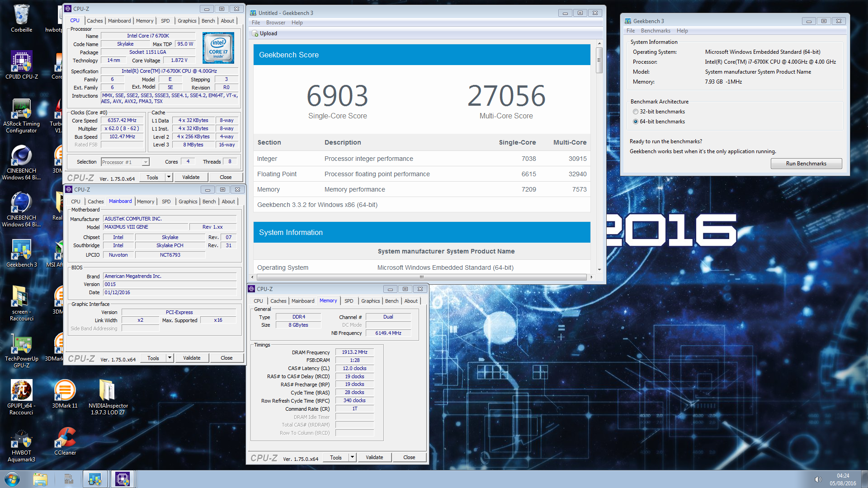Open CPUID CPU-Z desktop shortcut
The width and height of the screenshot is (868, 488).
coord(21,65)
